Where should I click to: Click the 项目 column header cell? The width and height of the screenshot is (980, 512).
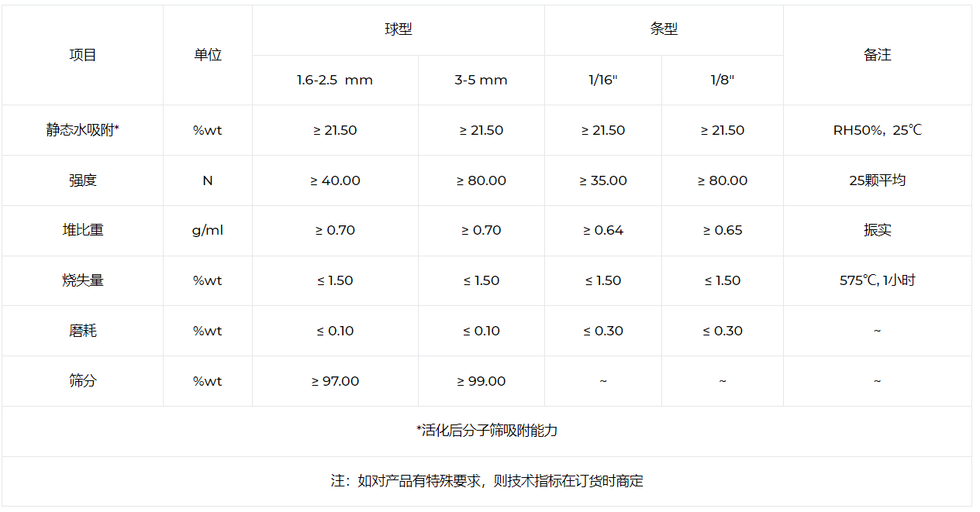82,55
